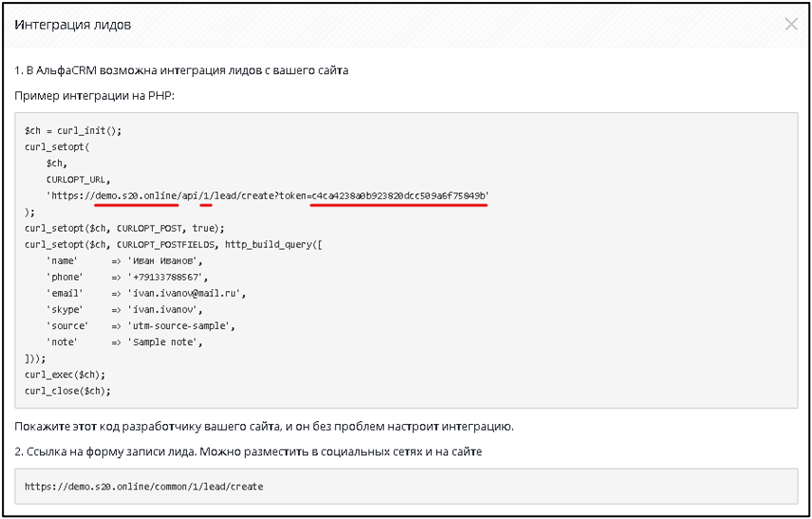Click the CURLOPT_POSTFIELDS http_build_query line
The image size is (812, 519).
coord(174,245)
